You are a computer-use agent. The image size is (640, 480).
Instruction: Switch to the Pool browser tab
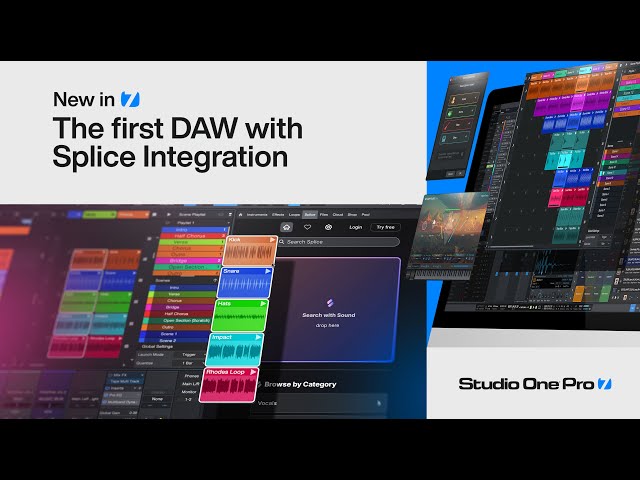pyautogui.click(x=366, y=215)
